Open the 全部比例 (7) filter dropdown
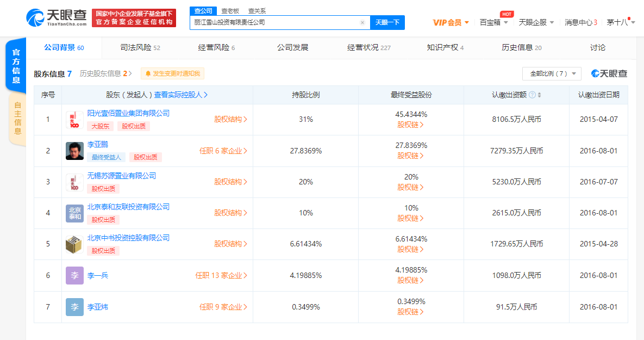Screen dimensions: 644x340 tap(552, 73)
